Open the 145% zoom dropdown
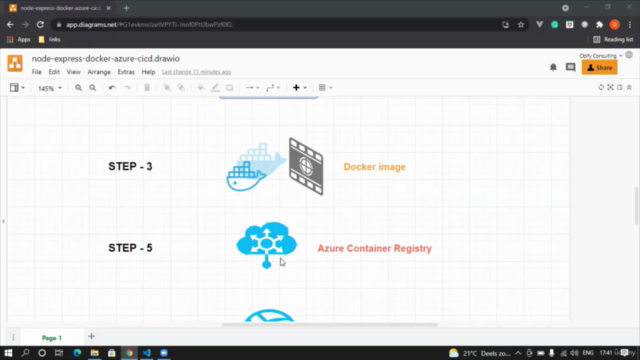 tap(50, 88)
